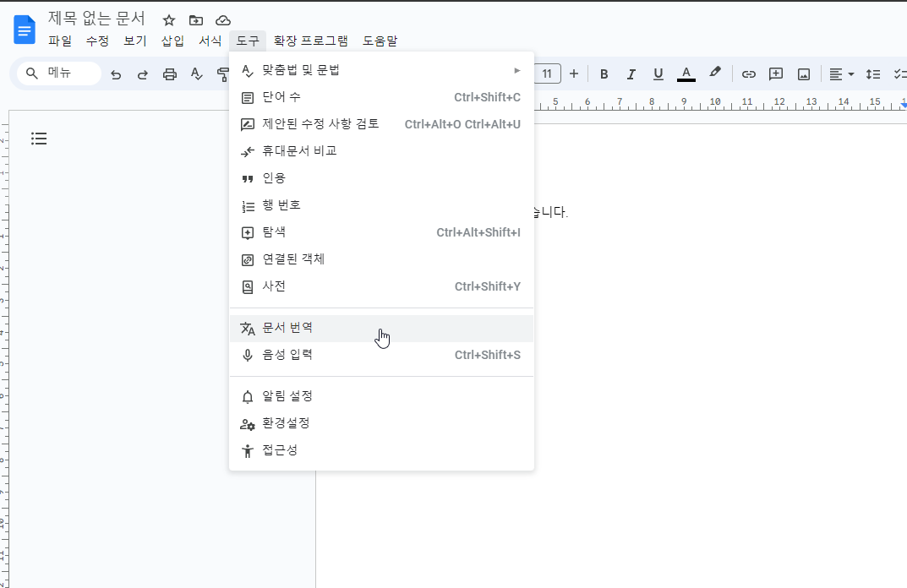Viewport: 907px width, 588px height.
Task: Print the document
Action: (x=169, y=73)
